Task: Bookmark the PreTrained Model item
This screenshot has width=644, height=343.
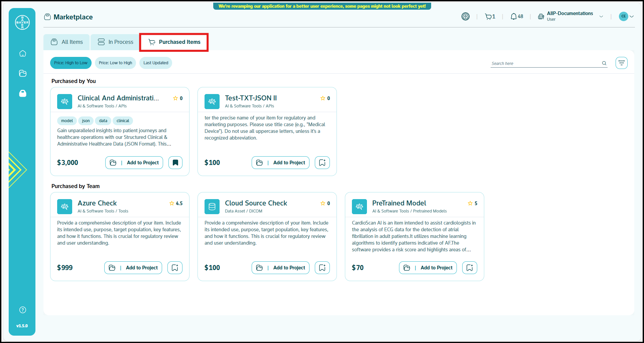Action: (x=470, y=268)
